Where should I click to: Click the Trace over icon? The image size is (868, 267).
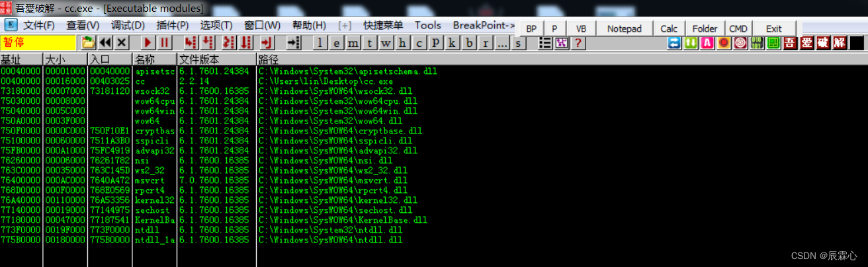pyautogui.click(x=246, y=43)
